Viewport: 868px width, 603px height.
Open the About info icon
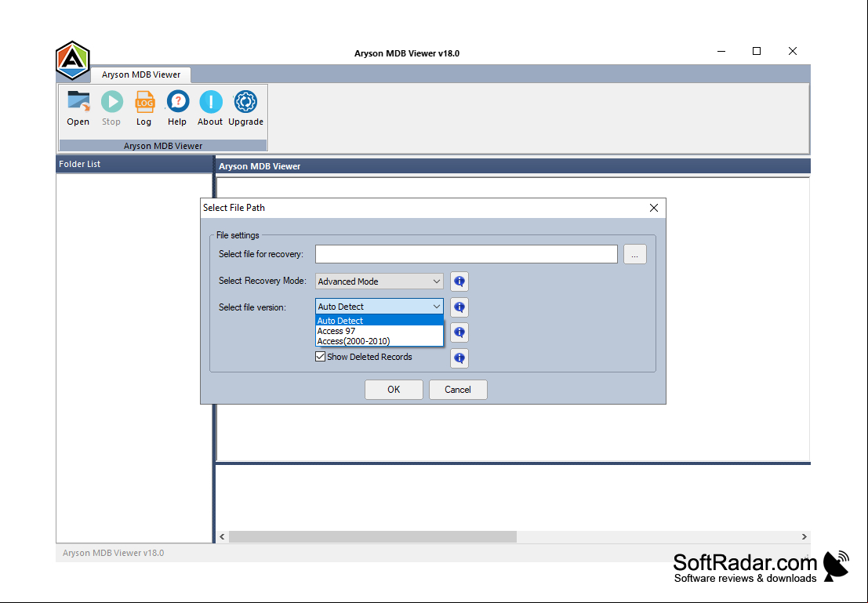(x=210, y=108)
